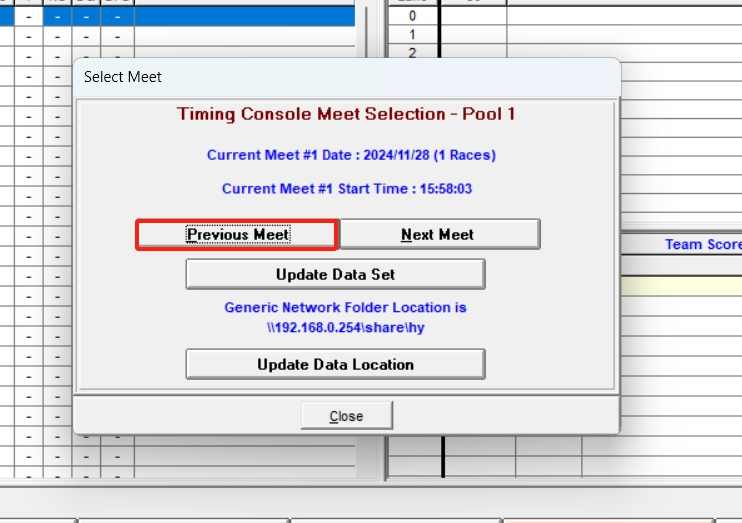742x523 pixels.
Task: Select lane 1 row in the table
Action: (412, 35)
